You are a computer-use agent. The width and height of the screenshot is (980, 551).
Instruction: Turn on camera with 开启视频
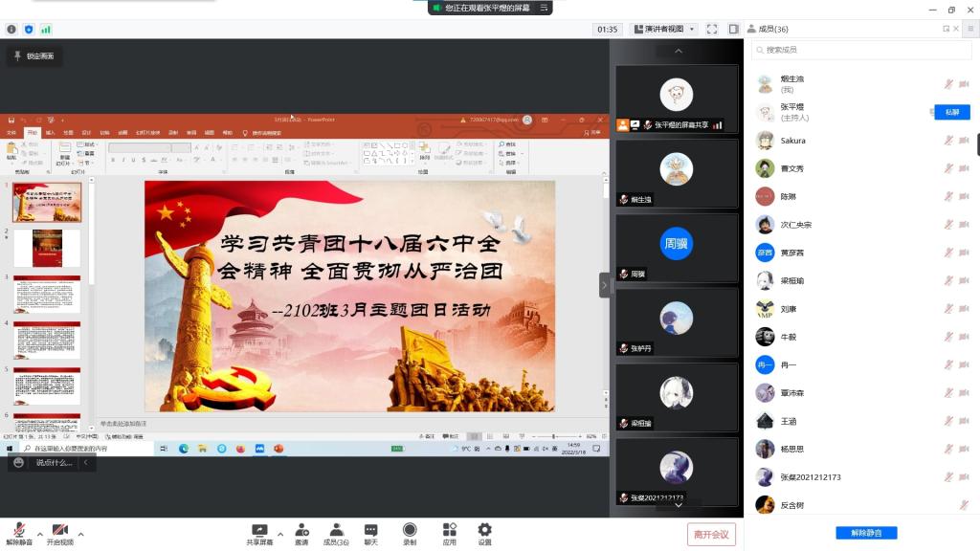pyautogui.click(x=59, y=534)
